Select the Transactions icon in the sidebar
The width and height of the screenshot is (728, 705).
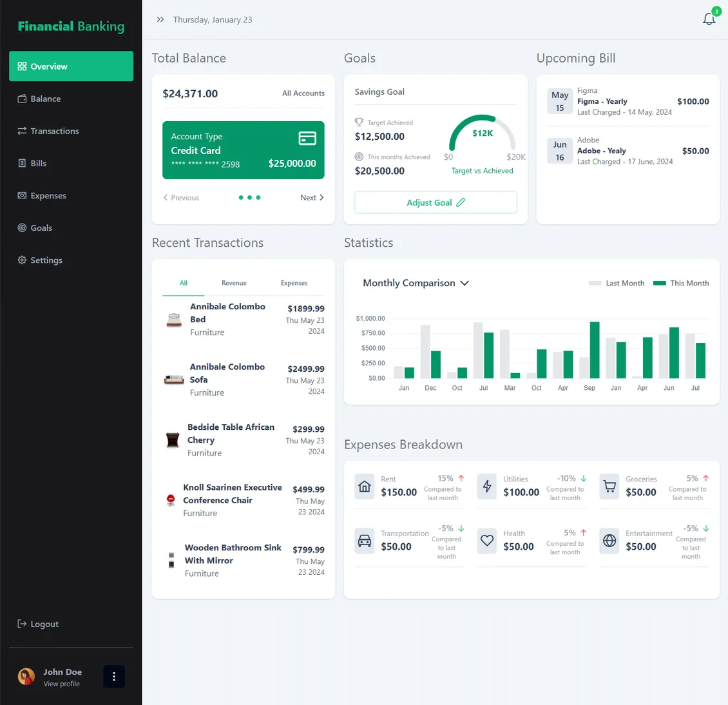point(21,131)
